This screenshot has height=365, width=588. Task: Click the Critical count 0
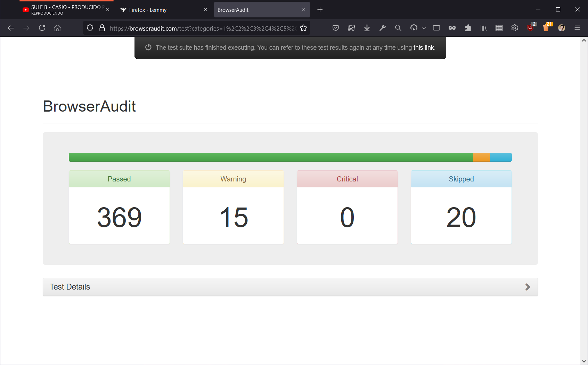347,218
